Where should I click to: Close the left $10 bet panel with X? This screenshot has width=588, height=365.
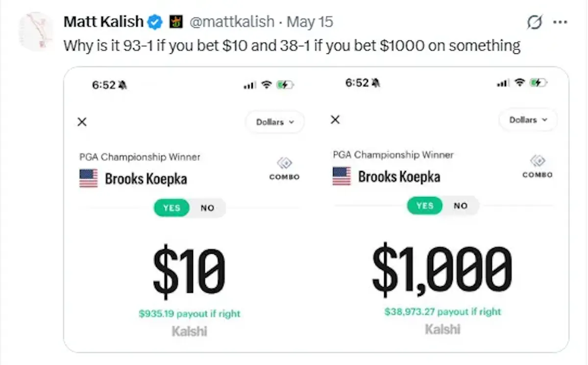(x=82, y=122)
